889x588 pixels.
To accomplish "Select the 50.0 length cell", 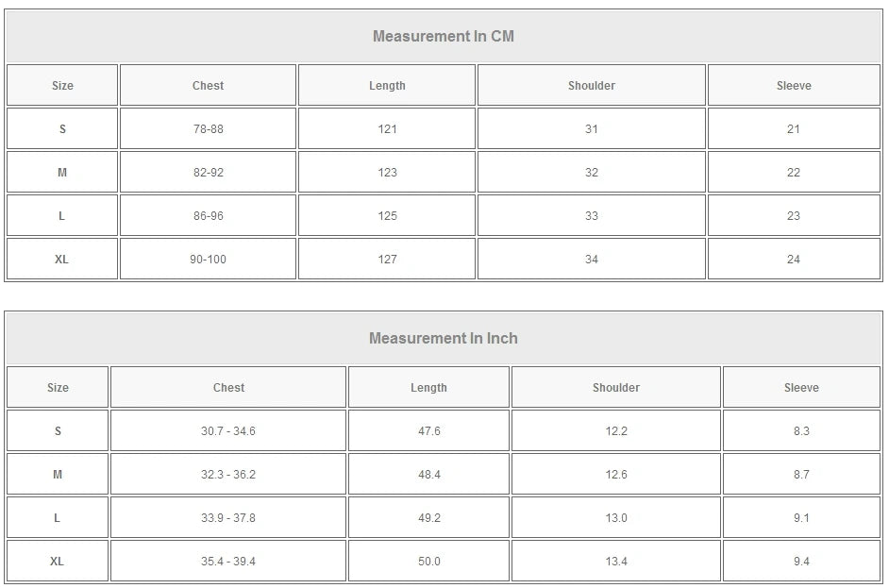I will pyautogui.click(x=428, y=562).
